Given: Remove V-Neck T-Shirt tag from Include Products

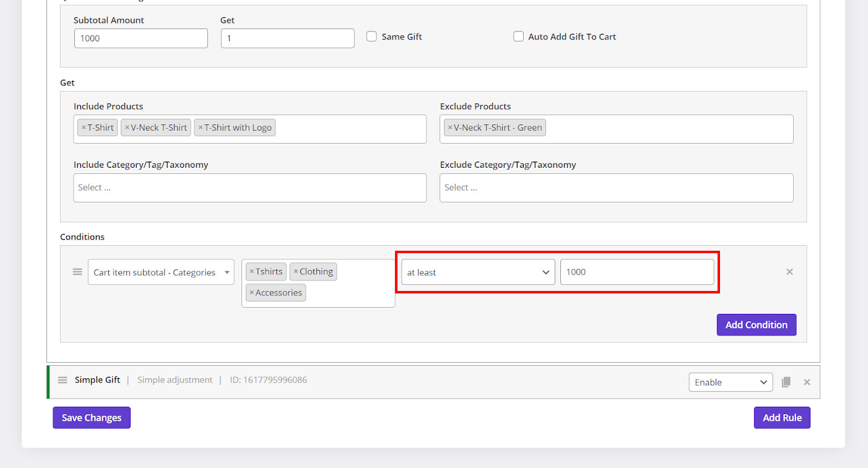Looking at the screenshot, I should click(127, 128).
